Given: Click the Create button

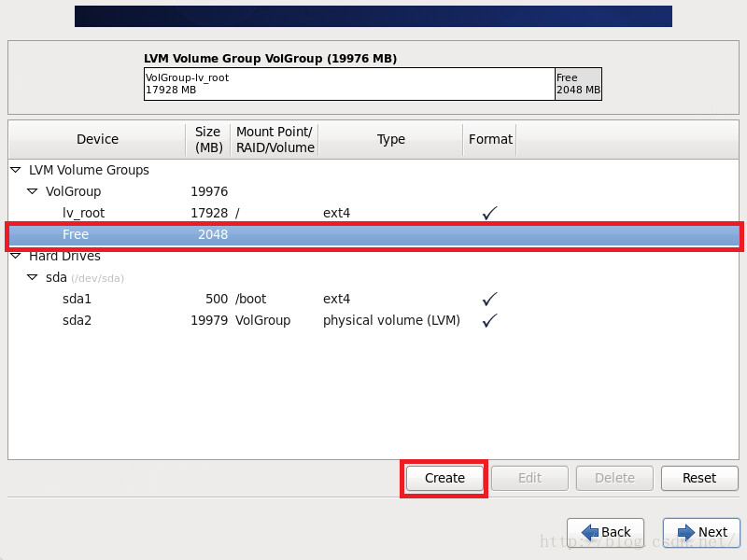Looking at the screenshot, I should coord(444,478).
